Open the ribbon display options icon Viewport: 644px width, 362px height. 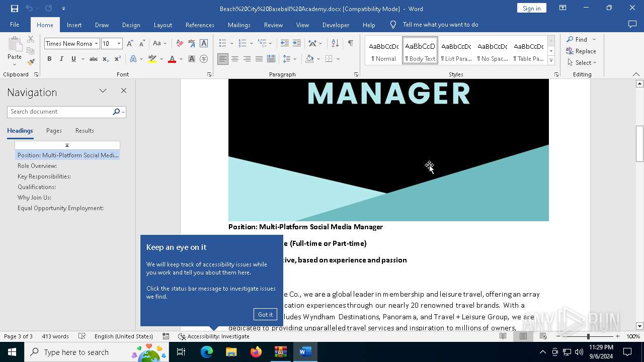(563, 8)
